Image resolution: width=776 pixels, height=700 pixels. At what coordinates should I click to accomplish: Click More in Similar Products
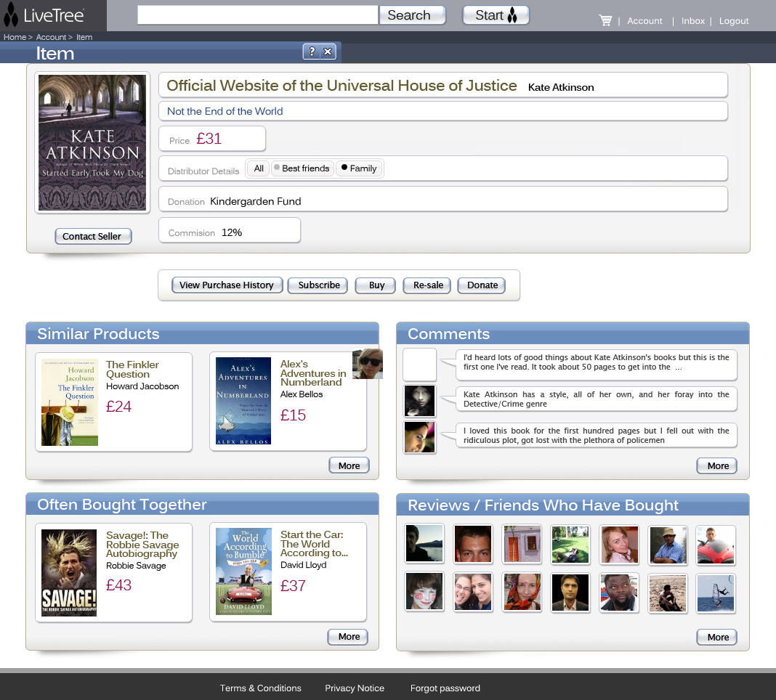[x=349, y=465]
